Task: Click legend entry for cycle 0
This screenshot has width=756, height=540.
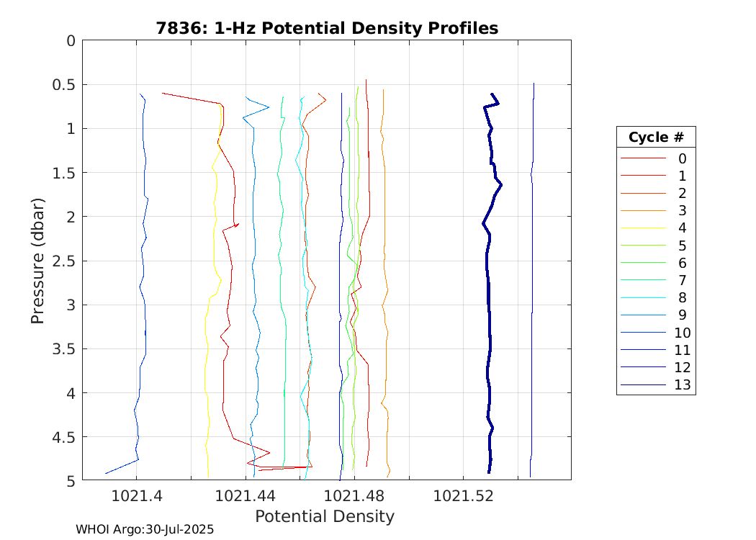Action: pos(682,158)
